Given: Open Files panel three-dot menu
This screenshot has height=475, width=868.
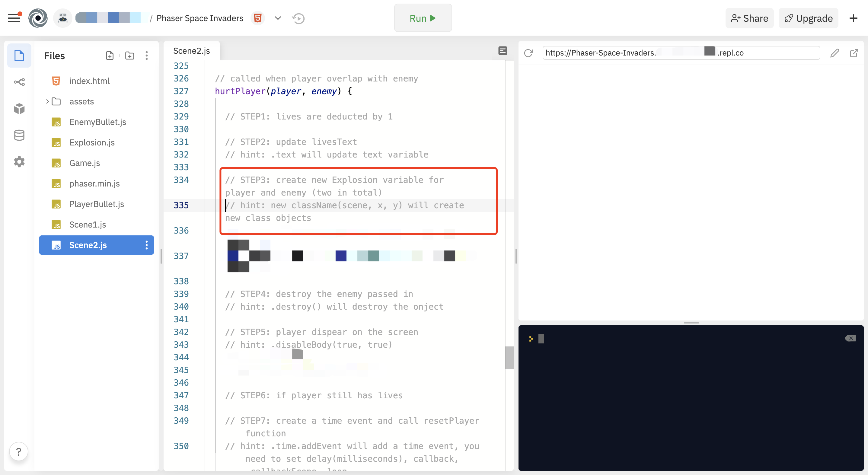Looking at the screenshot, I should pyautogui.click(x=147, y=56).
